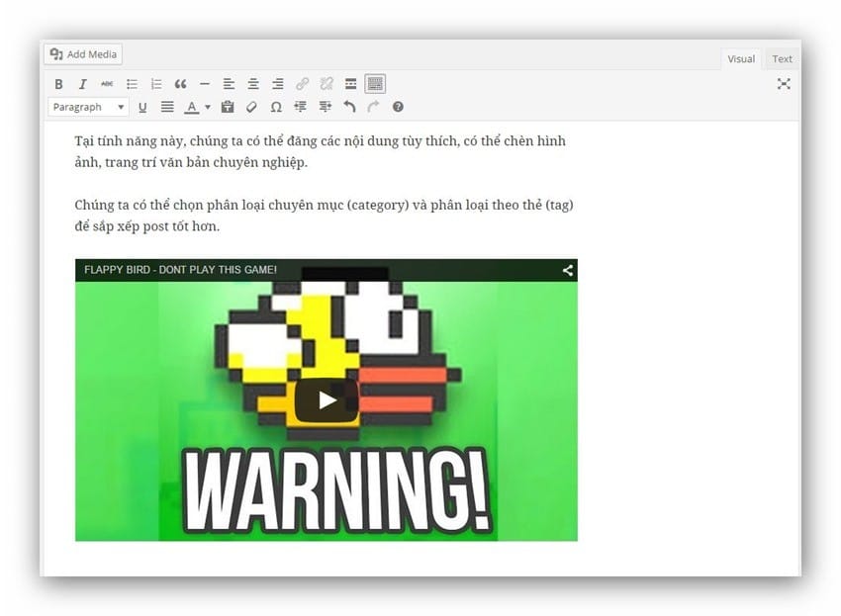Play the Flappy Bird embedded video
Screen dimensions: 841x616
coord(327,399)
